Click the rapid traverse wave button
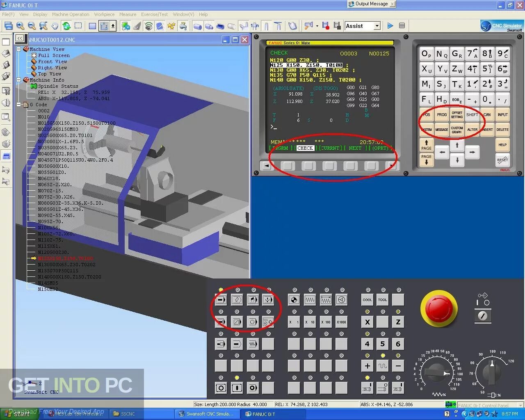The width and height of the screenshot is (525, 420). click(x=383, y=366)
